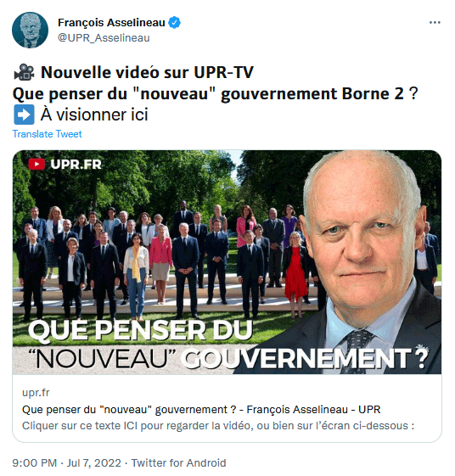Click the À visionner ici text
Screen dimensions: 455x476
(94, 115)
